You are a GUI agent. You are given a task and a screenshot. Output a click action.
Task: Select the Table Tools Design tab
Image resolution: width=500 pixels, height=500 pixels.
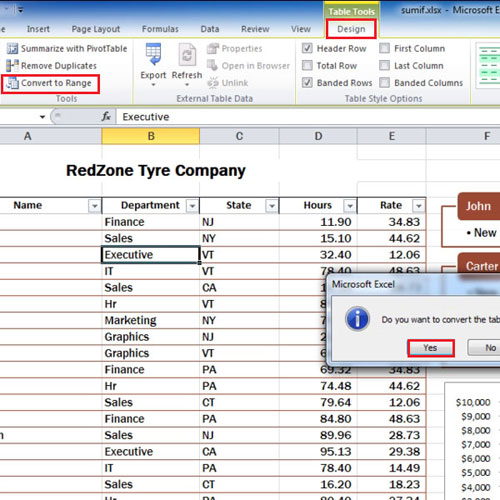351,29
